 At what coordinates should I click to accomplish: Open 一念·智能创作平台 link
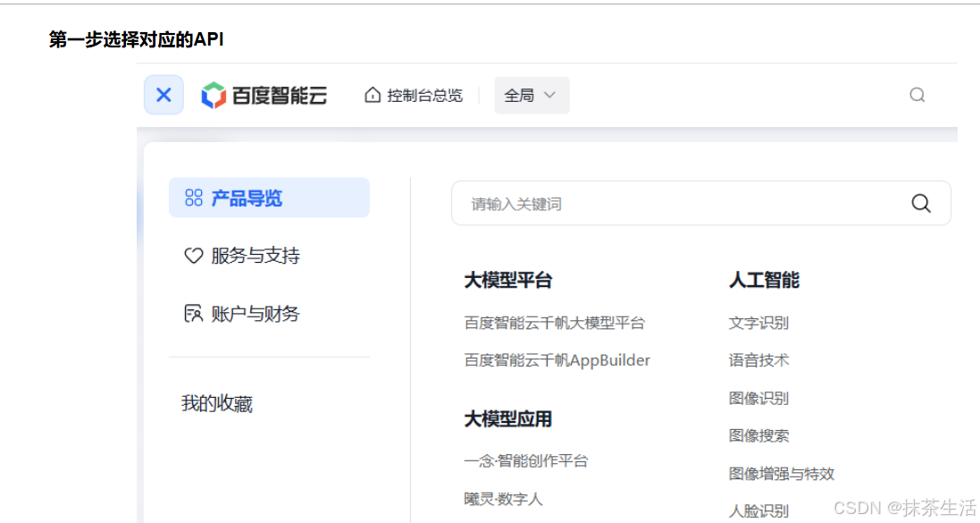coord(526,461)
